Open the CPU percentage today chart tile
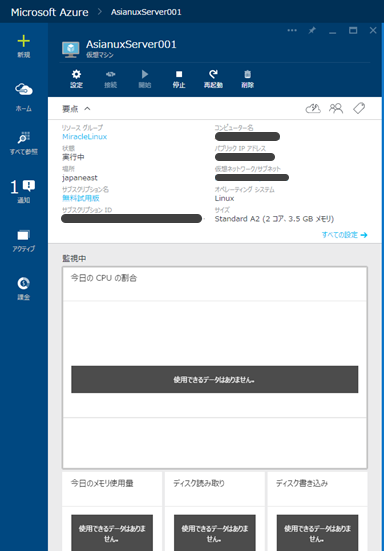The height and width of the screenshot is (551, 384). pos(215,368)
